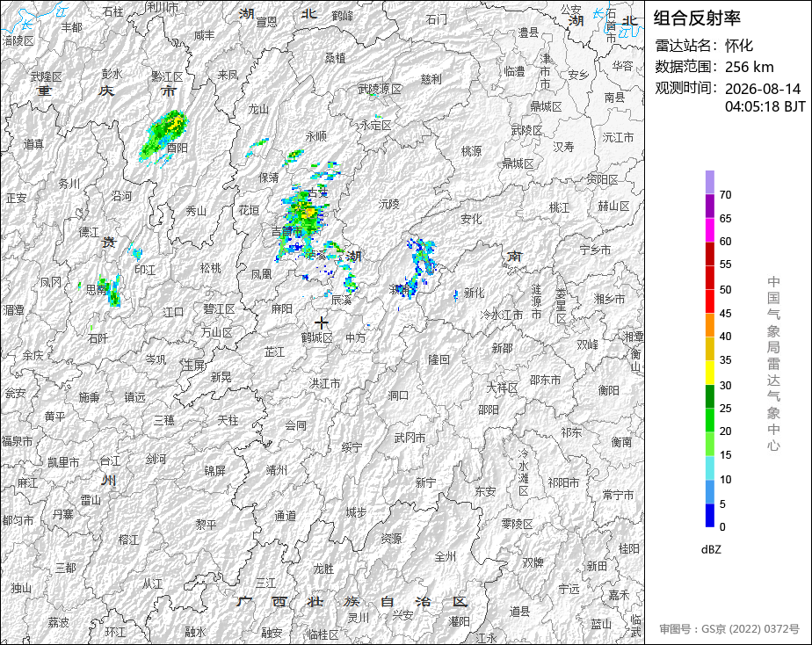Select the yellow 30-35 dBZ legend swatch
Viewport: 812px width, 645px height.
709,373
